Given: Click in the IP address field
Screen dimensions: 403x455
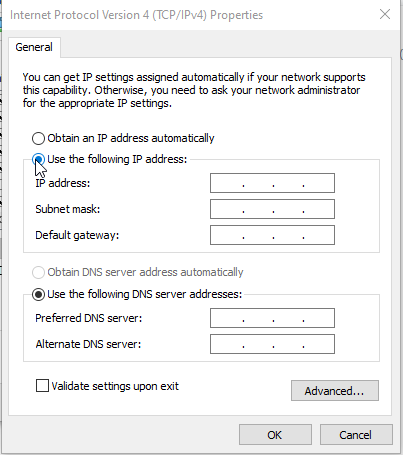Looking at the screenshot, I should pos(272,183).
